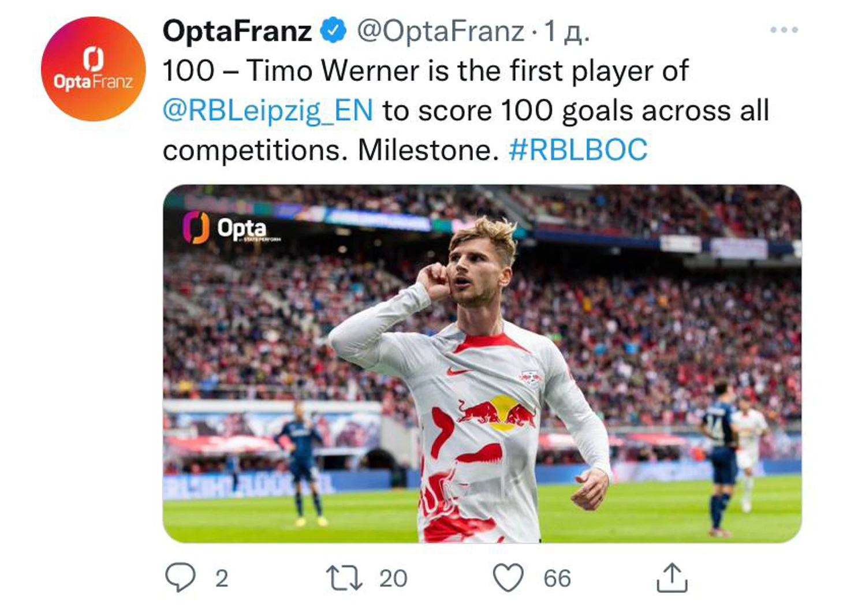Click the @OptaFranz handle

[440, 31]
